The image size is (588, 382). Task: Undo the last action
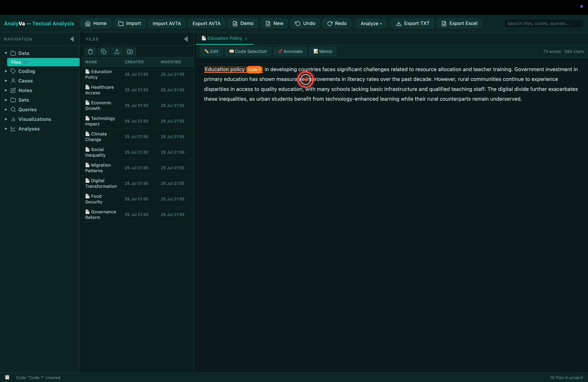point(305,23)
